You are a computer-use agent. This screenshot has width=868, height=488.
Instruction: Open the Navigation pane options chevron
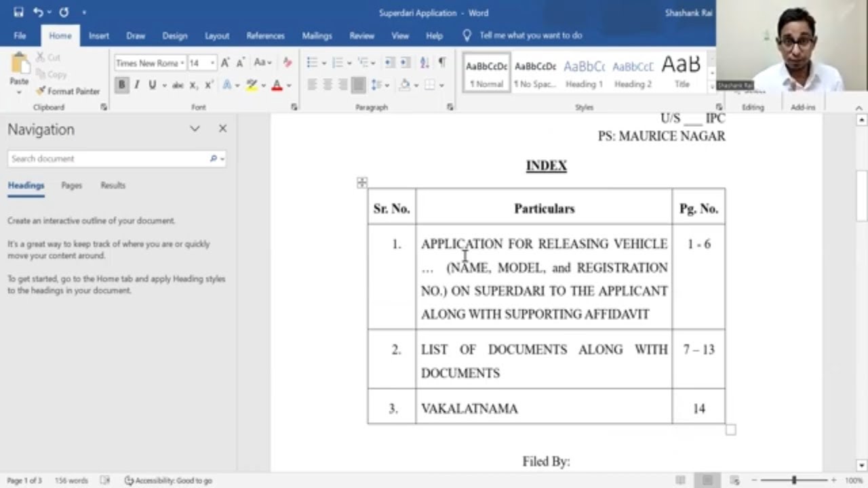195,129
